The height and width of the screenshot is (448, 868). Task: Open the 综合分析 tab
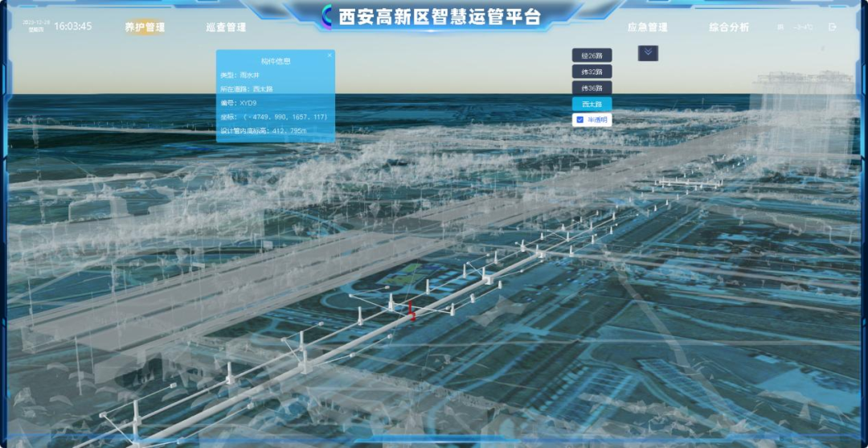[x=728, y=27]
